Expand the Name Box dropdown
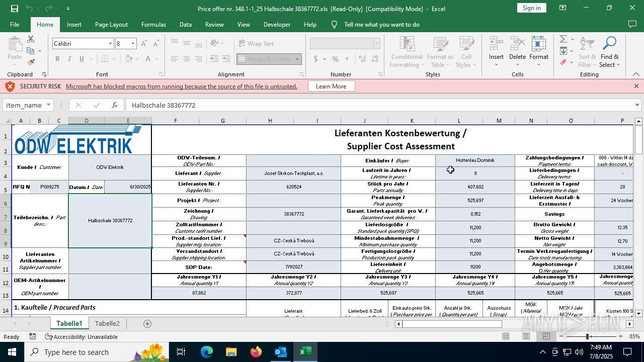This screenshot has height=362, width=644. pyautogui.click(x=49, y=105)
